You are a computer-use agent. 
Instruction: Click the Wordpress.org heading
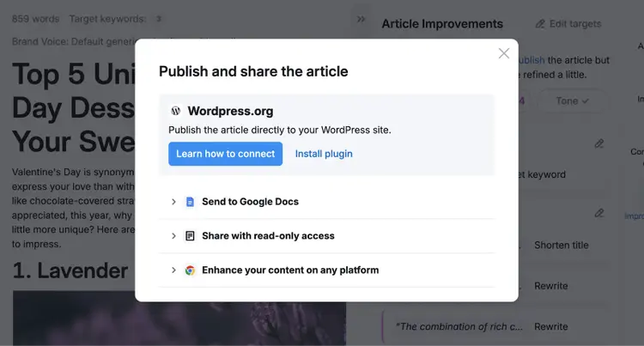[x=230, y=112]
